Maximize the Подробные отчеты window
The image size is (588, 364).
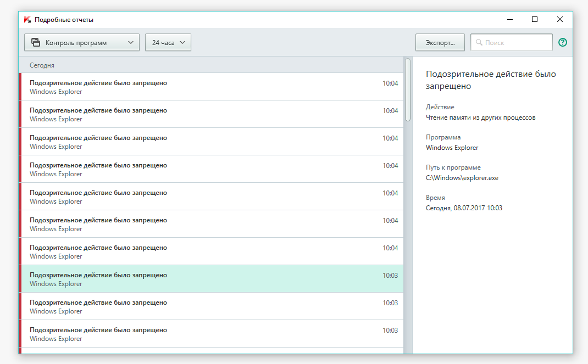pos(535,19)
